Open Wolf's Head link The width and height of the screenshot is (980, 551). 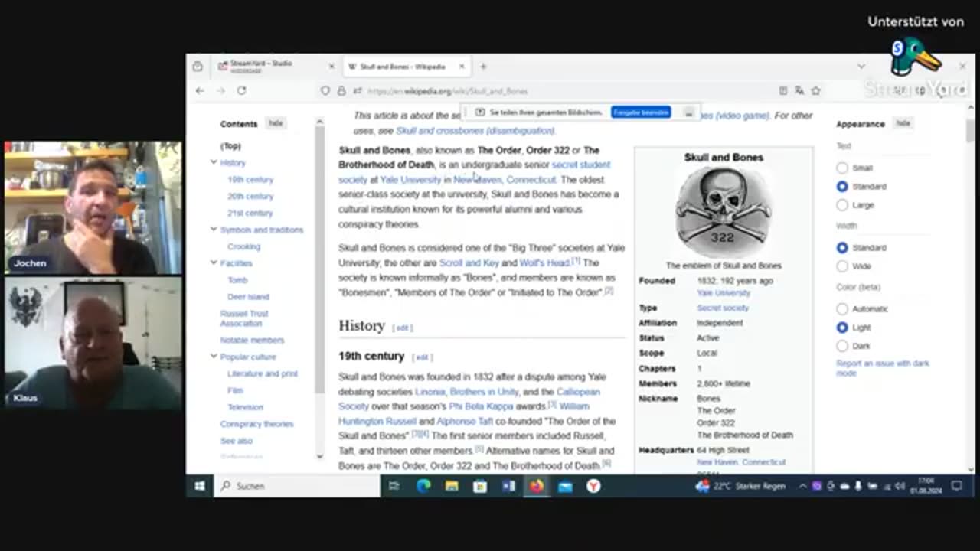click(545, 263)
